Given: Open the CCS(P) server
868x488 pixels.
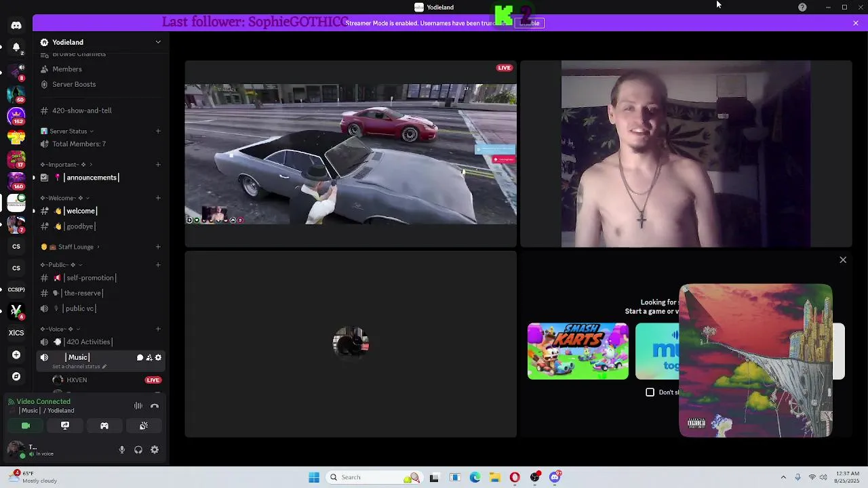Looking at the screenshot, I should point(16,289).
